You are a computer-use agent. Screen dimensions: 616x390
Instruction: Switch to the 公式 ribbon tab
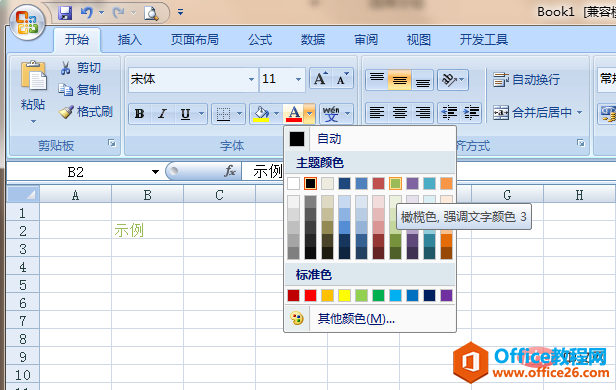coord(260,40)
